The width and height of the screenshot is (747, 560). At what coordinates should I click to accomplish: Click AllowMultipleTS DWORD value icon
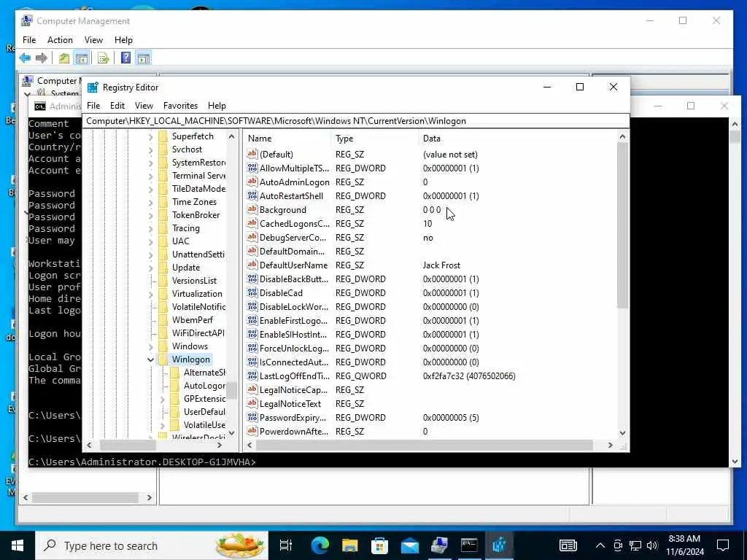pos(252,168)
